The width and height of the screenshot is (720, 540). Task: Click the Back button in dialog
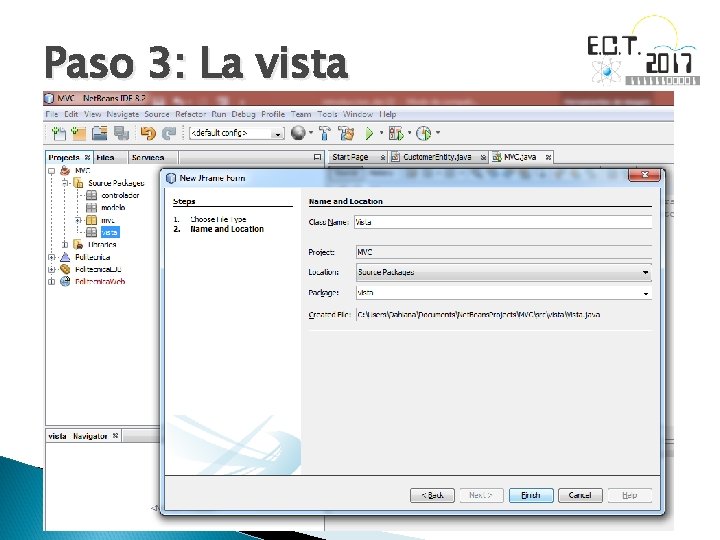point(432,495)
